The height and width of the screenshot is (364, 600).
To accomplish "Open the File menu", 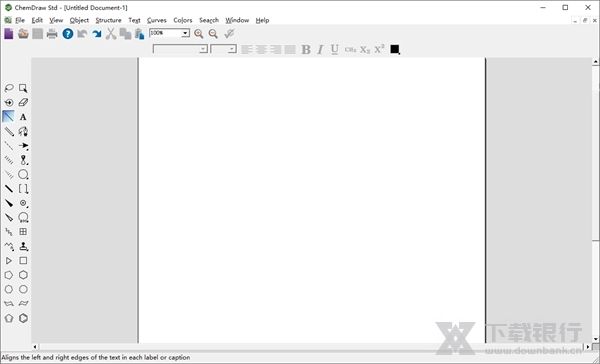I will pyautogui.click(x=20, y=20).
